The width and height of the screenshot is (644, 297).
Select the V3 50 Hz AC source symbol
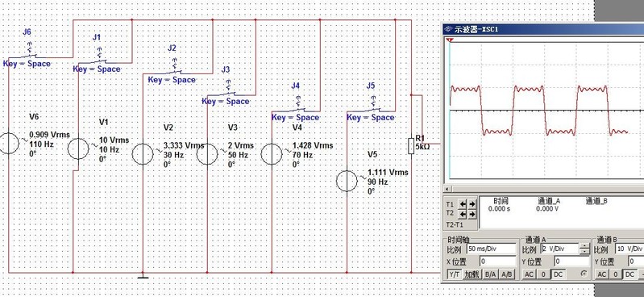[207, 154]
